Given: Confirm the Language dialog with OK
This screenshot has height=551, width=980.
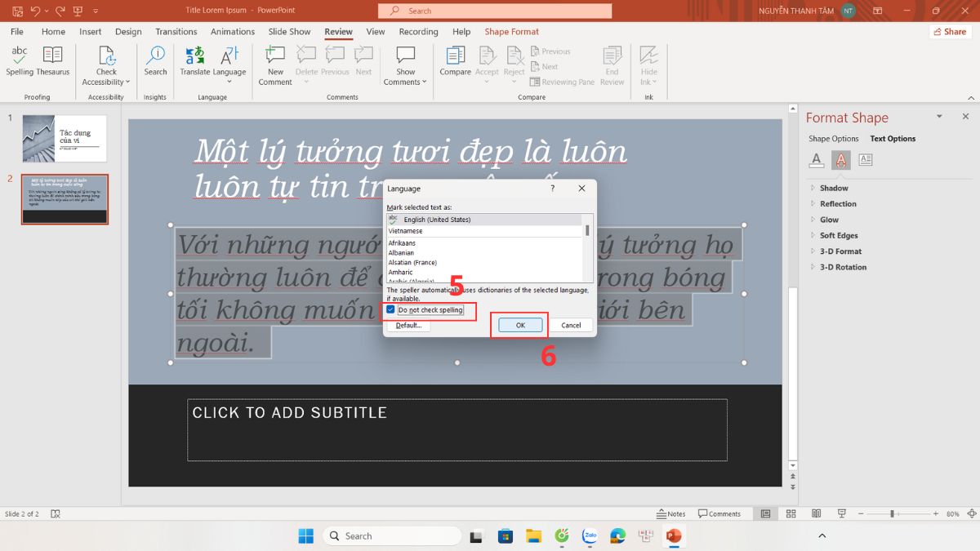Looking at the screenshot, I should 520,325.
